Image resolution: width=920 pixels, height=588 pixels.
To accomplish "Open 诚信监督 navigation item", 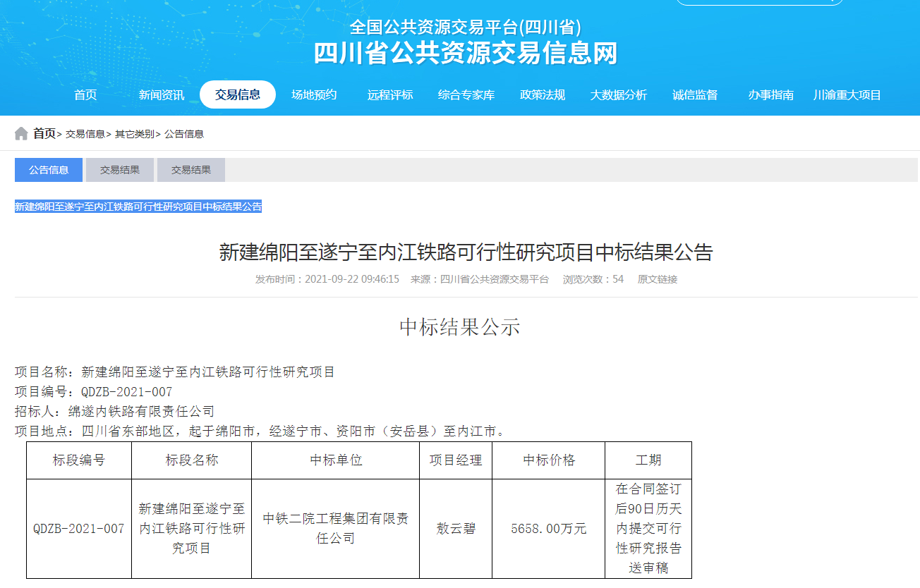I will coord(695,95).
